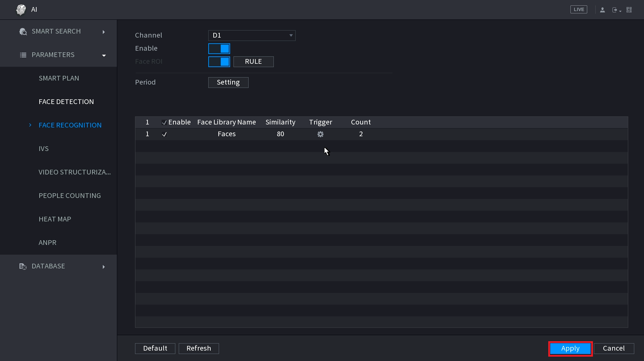This screenshot has width=644, height=361.
Task: Collapse the Parameters section arrow
Action: coord(104,55)
